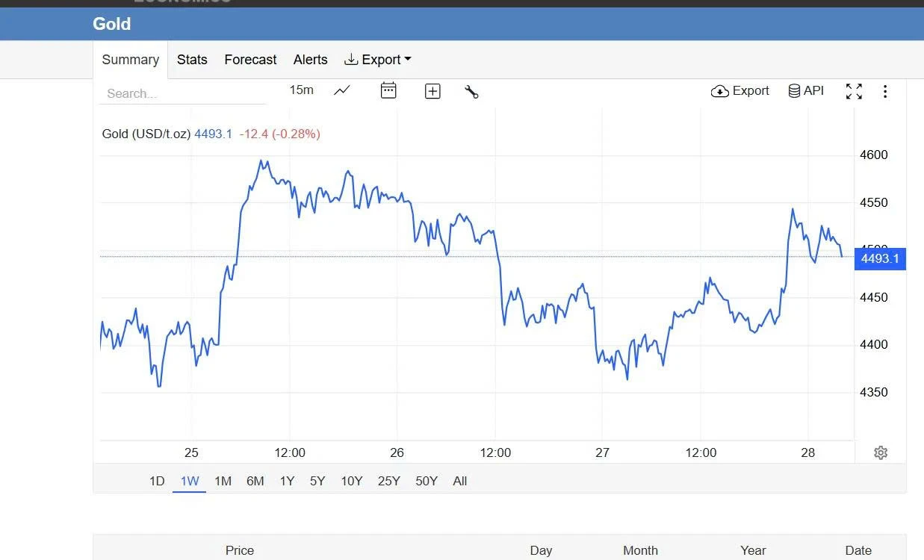924x560 pixels.
Task: Open the calendar date range picker
Action: coord(388,90)
